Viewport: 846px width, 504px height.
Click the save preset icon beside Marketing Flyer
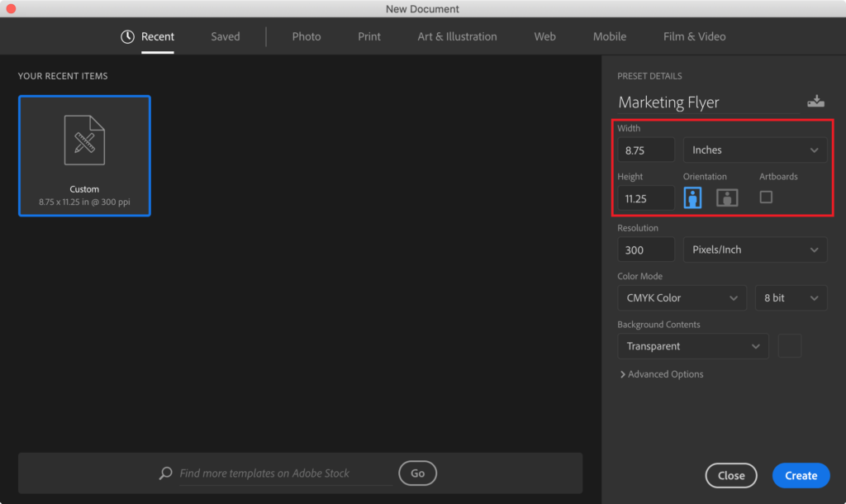(815, 102)
